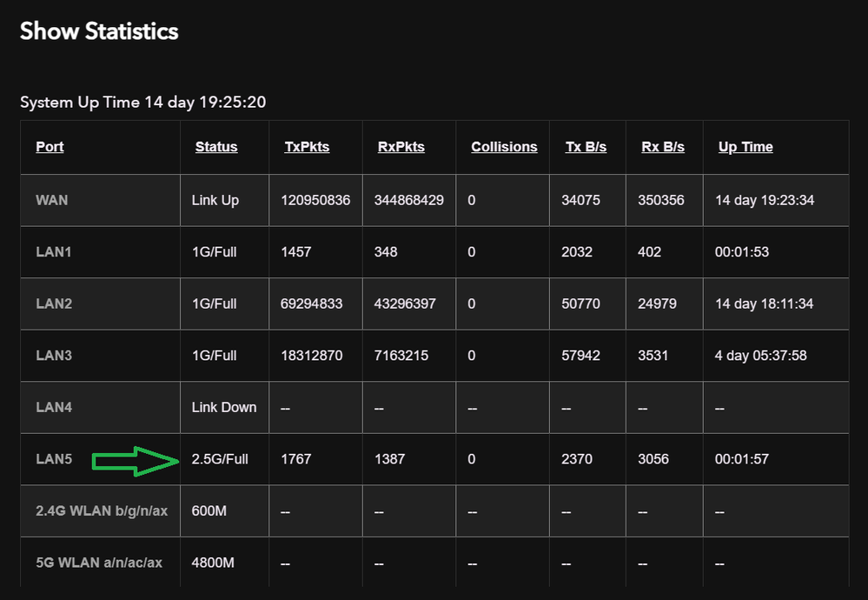Click the 5G WLAN a/n/ac/ax row label

click(x=99, y=563)
